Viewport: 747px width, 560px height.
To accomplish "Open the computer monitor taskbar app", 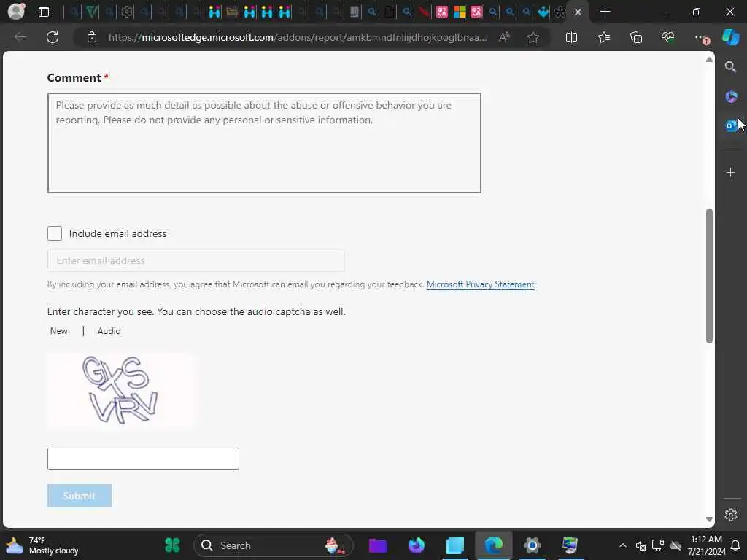I will 570,545.
